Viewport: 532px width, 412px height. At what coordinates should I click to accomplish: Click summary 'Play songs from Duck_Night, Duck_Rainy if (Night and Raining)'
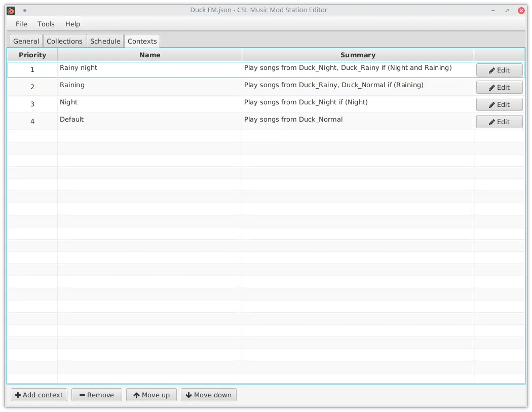pos(348,68)
